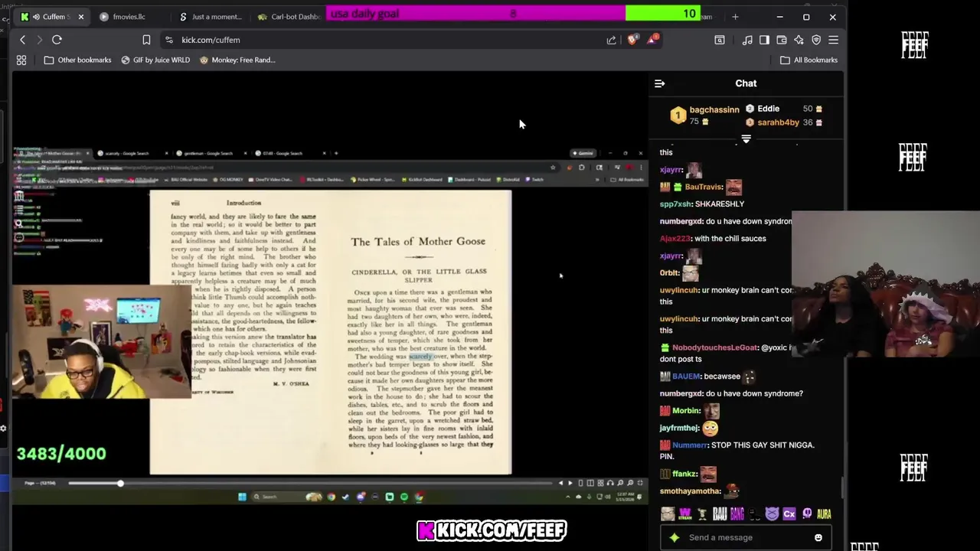Close the Cuffem tab

pos(80,16)
